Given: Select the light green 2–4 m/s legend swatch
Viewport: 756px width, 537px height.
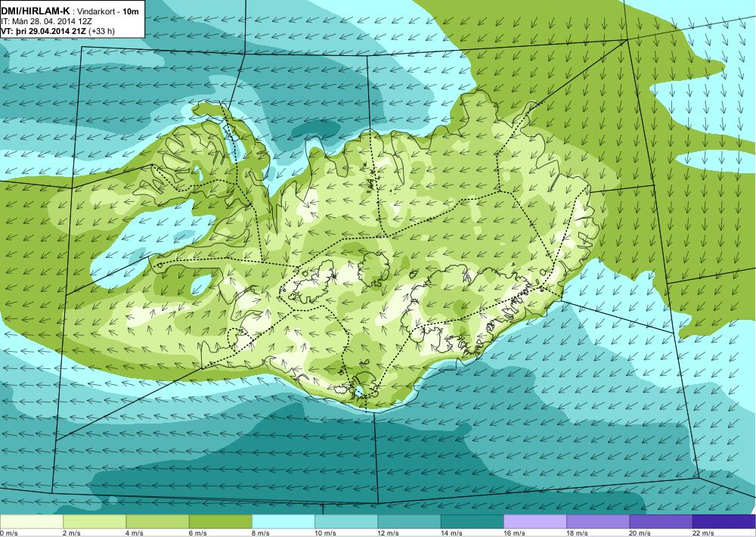Looking at the screenshot, I should (x=94, y=522).
